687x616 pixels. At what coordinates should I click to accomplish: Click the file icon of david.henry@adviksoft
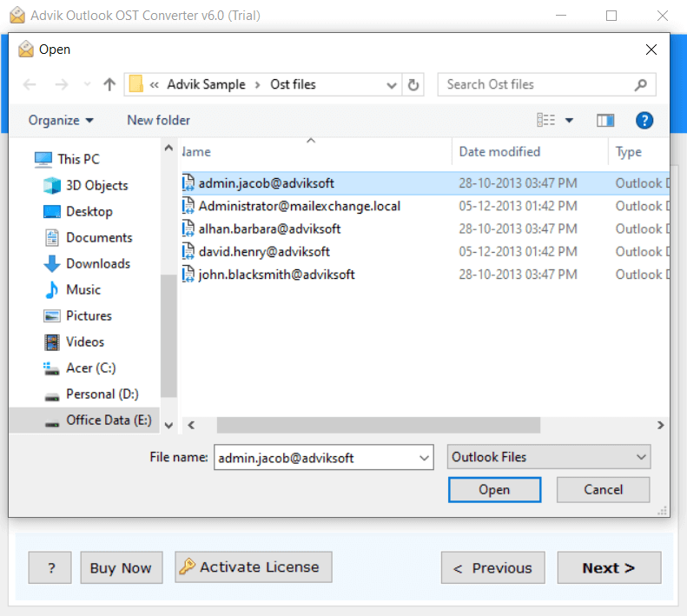(188, 252)
